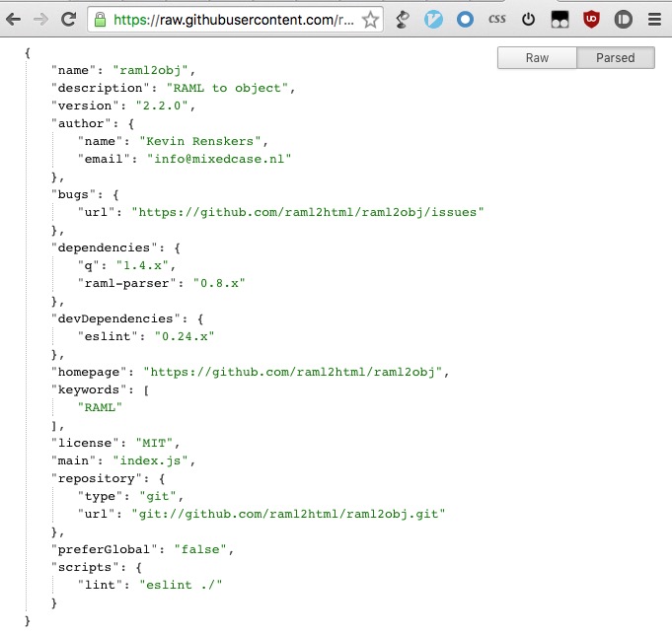Image resolution: width=672 pixels, height=635 pixels.
Task: Bookmark this page with the star icon
Action: (x=370, y=19)
